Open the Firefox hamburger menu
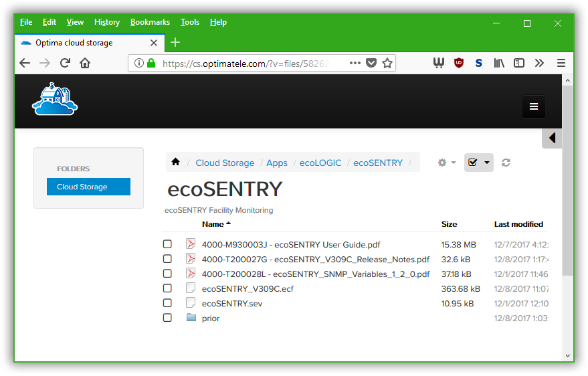588x376 pixels. point(561,63)
